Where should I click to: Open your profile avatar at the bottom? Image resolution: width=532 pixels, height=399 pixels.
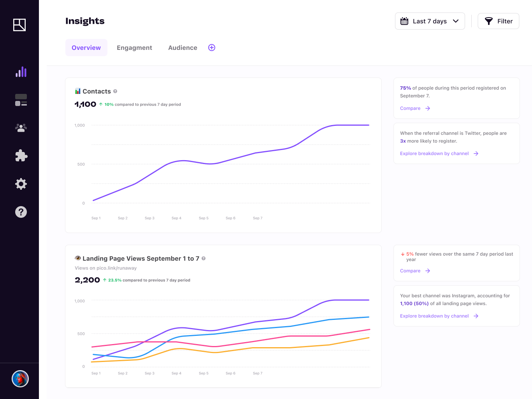point(20,378)
